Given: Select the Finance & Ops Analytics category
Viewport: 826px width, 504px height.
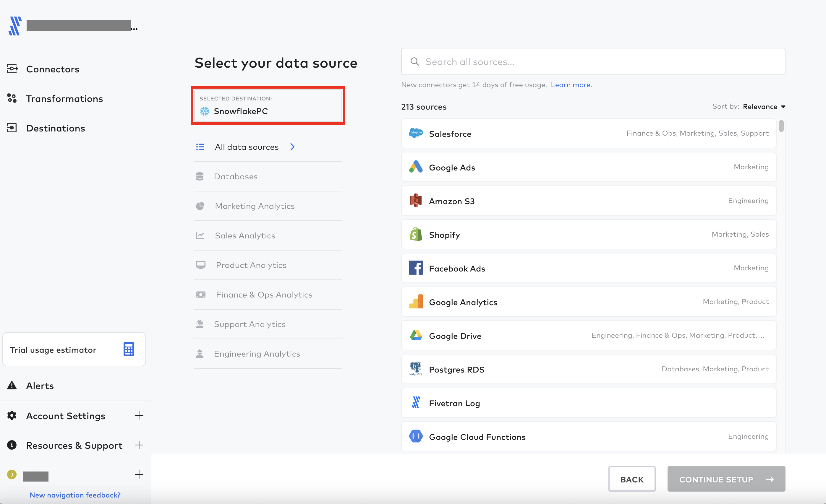Looking at the screenshot, I should [268, 294].
